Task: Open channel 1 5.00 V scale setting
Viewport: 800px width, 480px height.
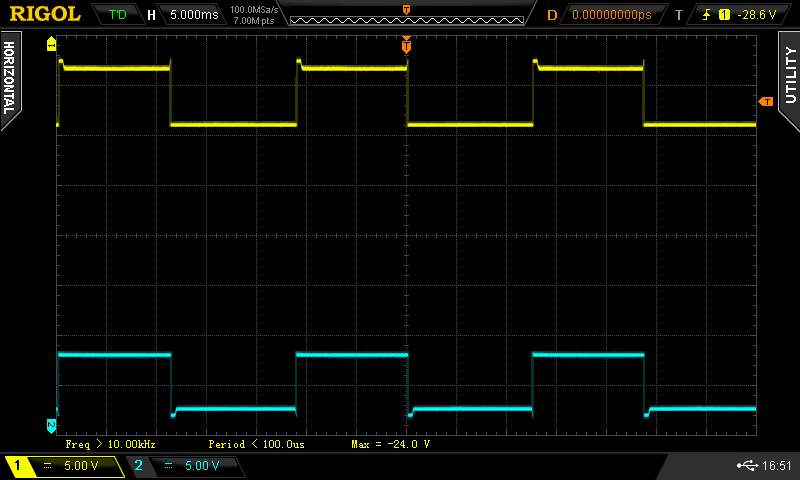Action: [x=74, y=466]
